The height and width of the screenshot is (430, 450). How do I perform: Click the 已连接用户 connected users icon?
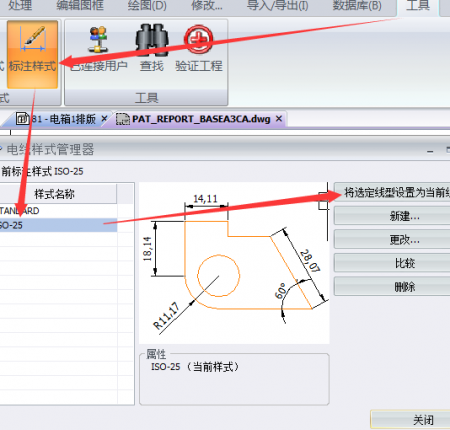tap(98, 40)
